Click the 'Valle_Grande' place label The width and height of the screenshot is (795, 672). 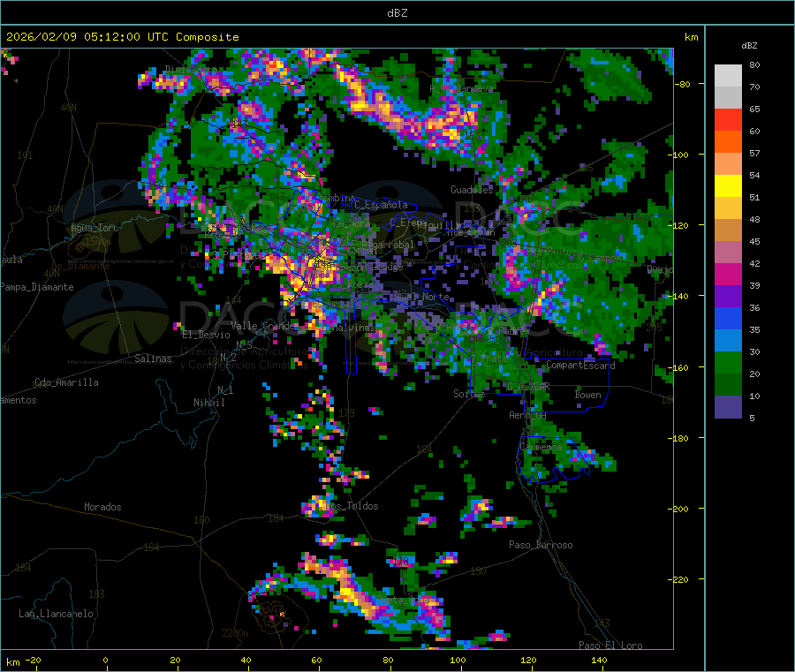pyautogui.click(x=262, y=325)
